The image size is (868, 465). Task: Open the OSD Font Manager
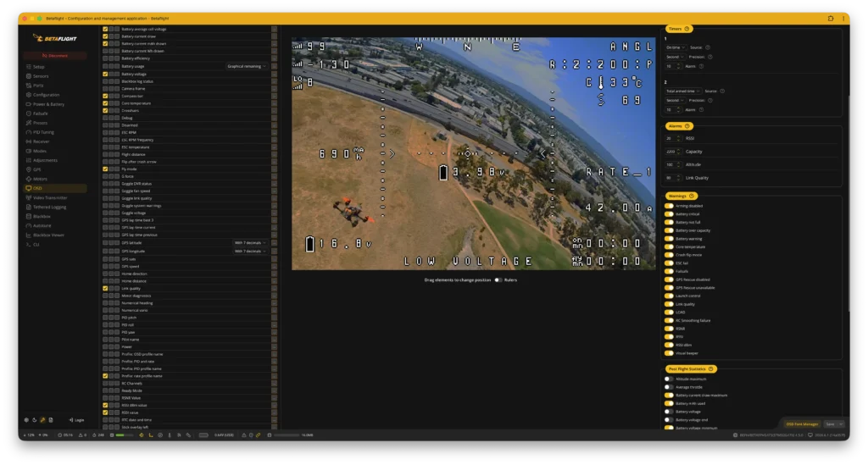tap(802, 424)
